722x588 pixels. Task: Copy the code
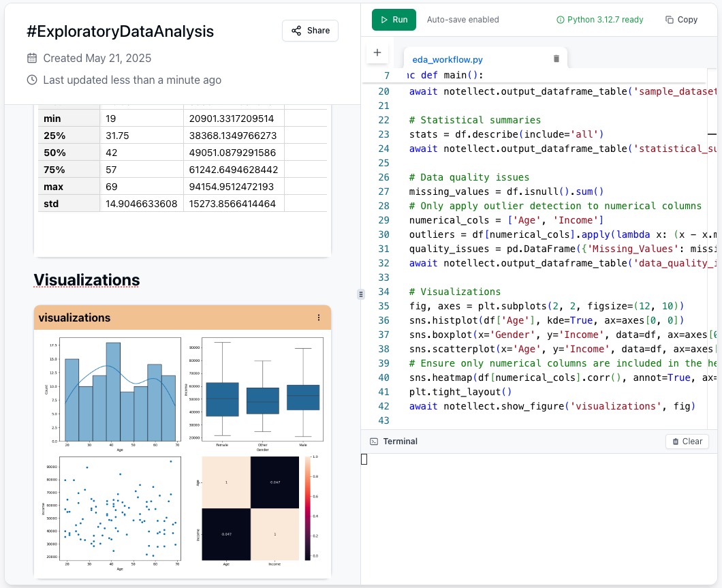682,20
